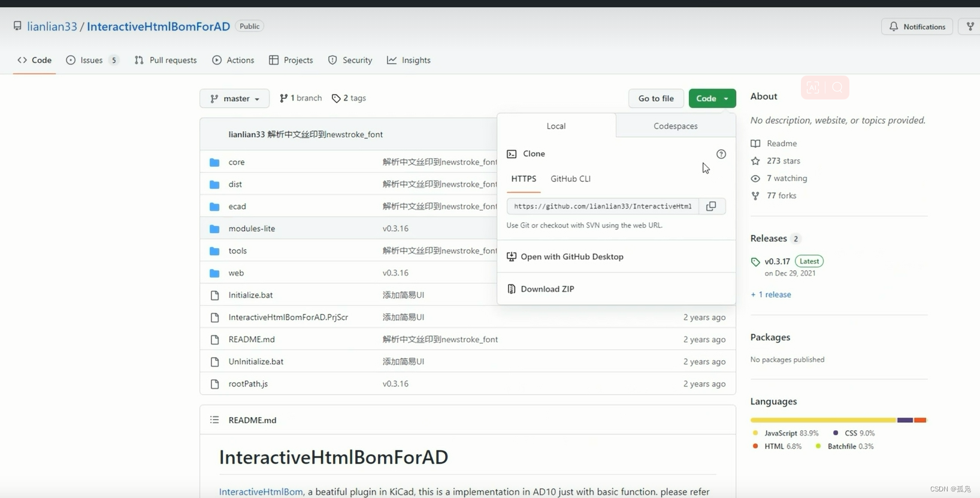The height and width of the screenshot is (498, 980).
Task: Click the fork icon button at top right
Action: click(970, 26)
